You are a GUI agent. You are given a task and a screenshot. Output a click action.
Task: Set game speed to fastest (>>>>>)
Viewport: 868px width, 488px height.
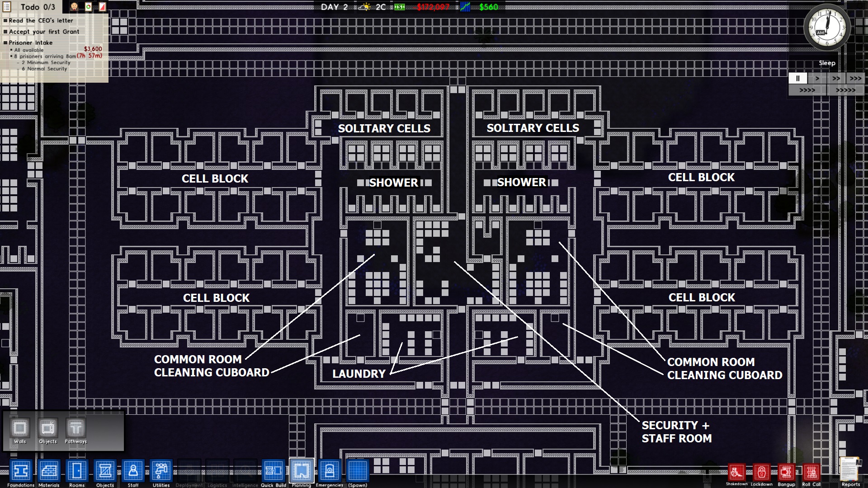845,90
